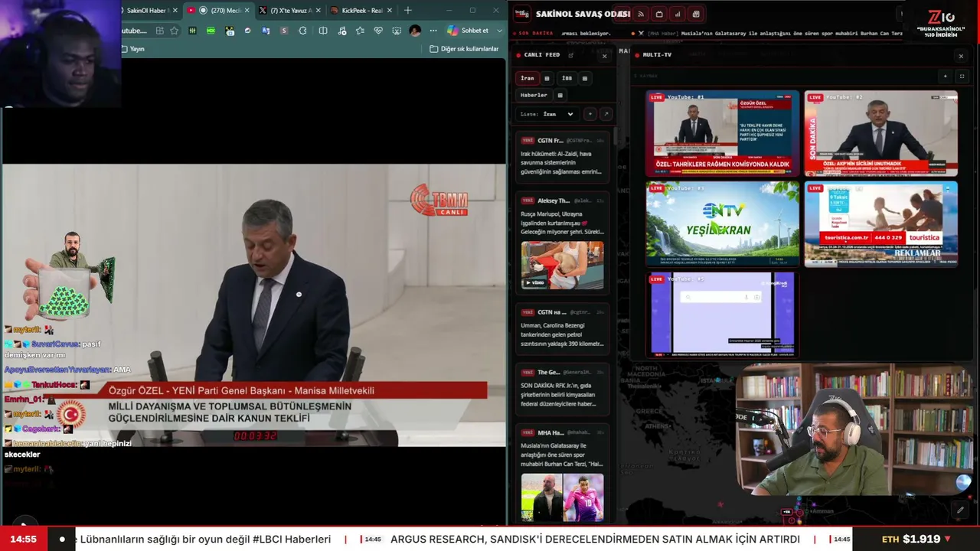Click the list icon next to İBB tab
Viewport: 980px width, 551px height.
coord(585,78)
